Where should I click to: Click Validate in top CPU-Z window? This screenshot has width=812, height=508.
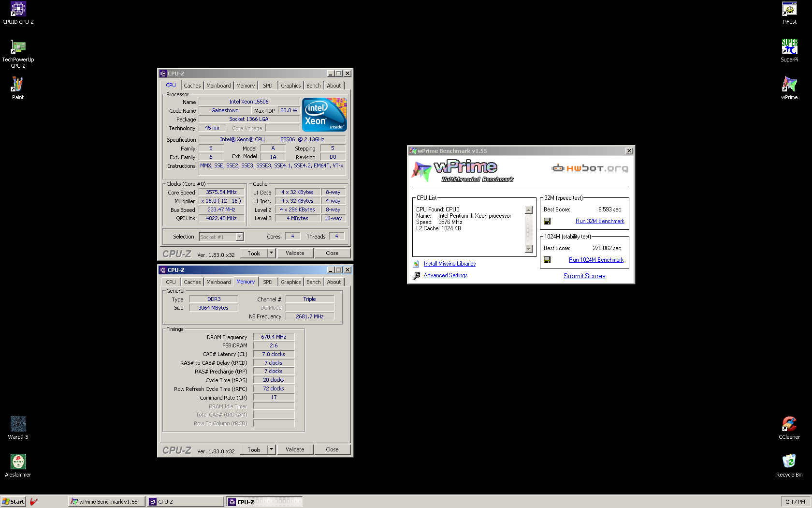pos(295,253)
